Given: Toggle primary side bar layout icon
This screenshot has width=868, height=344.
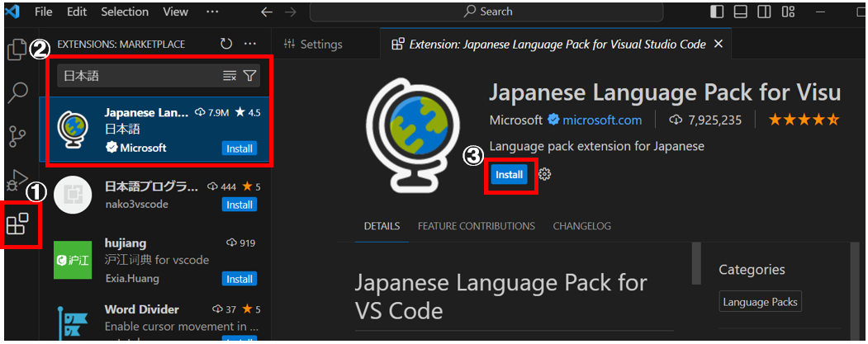Looking at the screenshot, I should (x=717, y=12).
